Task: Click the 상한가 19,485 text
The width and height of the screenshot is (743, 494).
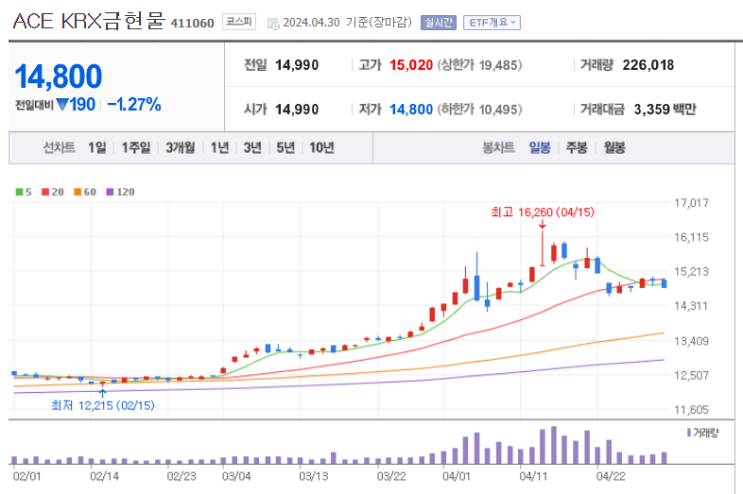Action: point(480,65)
